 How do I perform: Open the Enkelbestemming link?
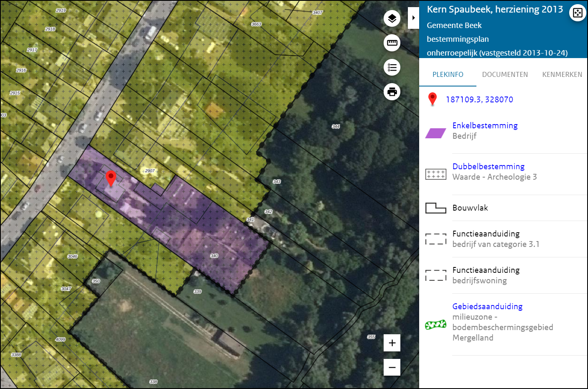coord(485,125)
